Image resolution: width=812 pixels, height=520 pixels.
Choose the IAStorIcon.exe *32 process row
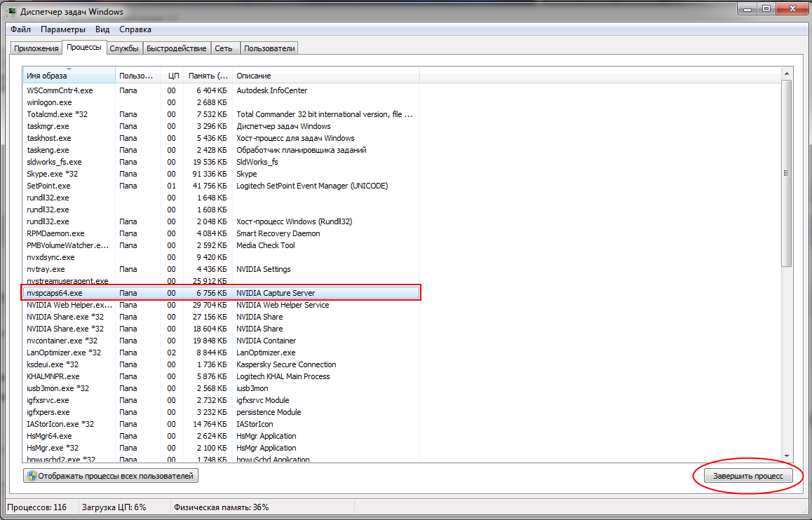[221, 424]
